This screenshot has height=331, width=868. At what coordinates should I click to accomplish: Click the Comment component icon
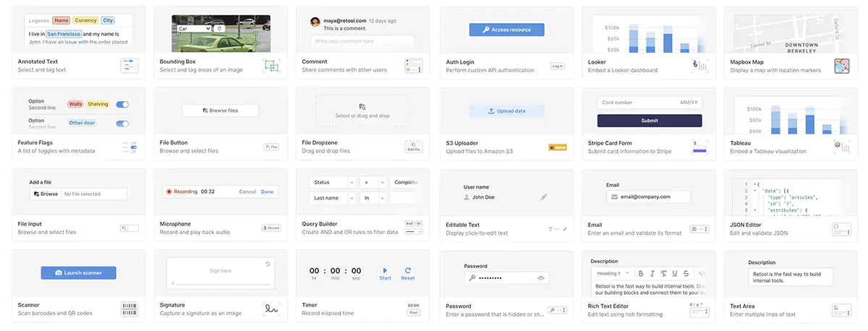pyautogui.click(x=413, y=66)
